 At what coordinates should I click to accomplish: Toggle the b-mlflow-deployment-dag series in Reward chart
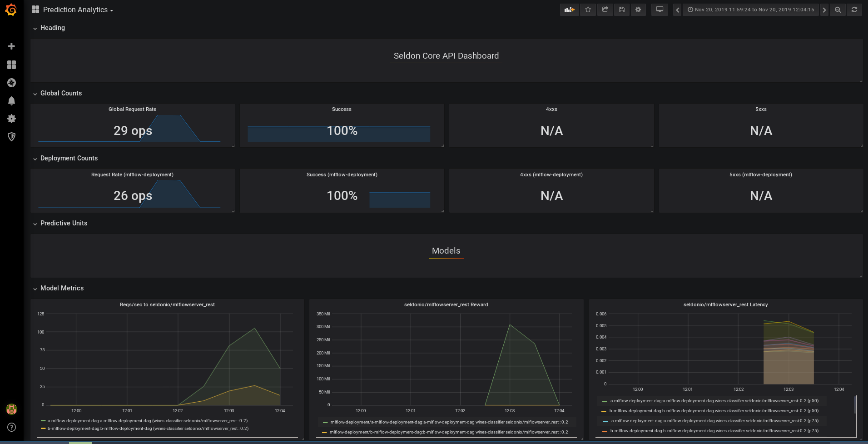coord(447,432)
